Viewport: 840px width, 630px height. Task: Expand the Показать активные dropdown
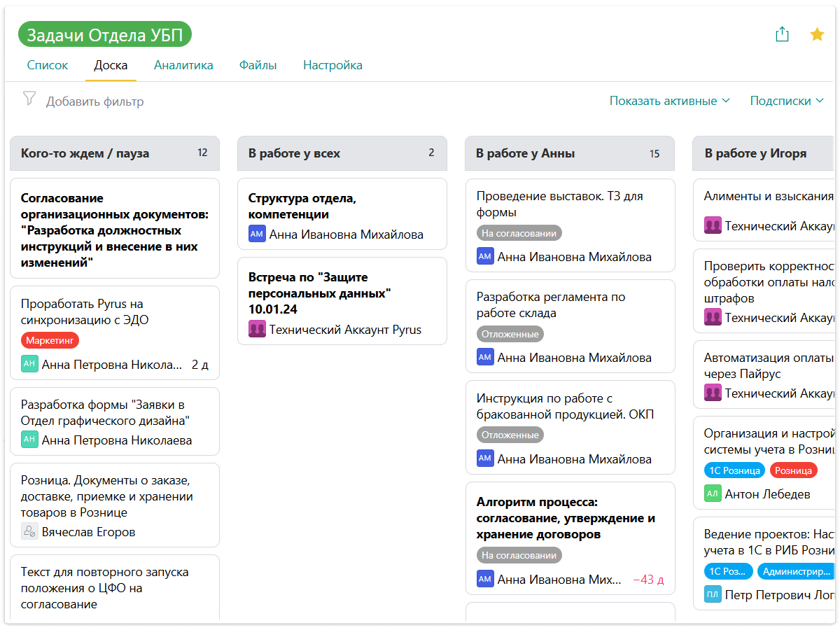pyautogui.click(x=669, y=101)
